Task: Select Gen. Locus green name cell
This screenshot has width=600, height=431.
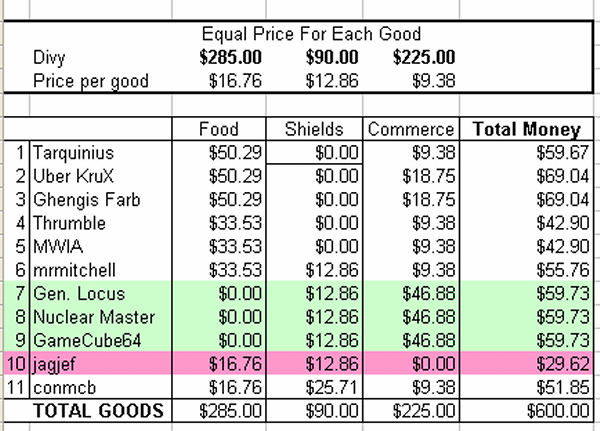Action: [x=101, y=293]
